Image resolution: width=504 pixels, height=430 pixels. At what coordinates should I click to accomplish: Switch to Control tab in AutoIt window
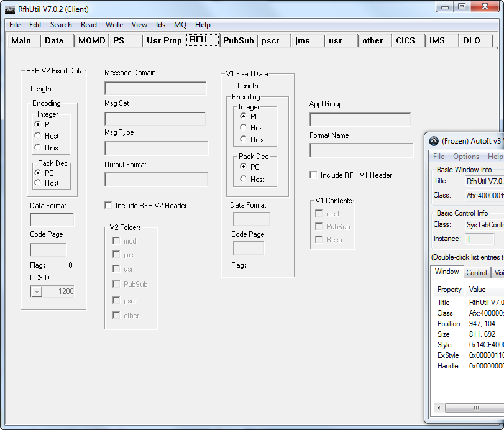pyautogui.click(x=477, y=273)
